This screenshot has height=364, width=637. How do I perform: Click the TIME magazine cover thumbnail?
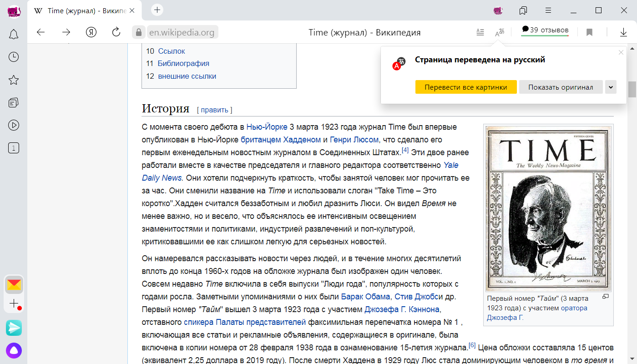548,208
